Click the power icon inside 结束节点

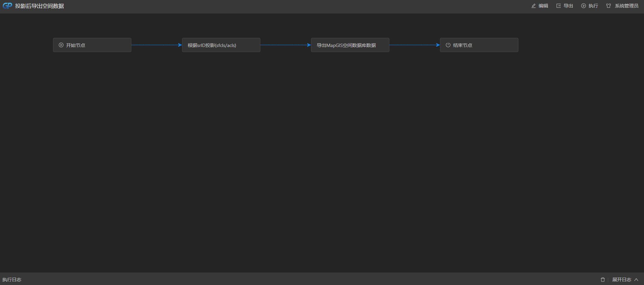[448, 45]
